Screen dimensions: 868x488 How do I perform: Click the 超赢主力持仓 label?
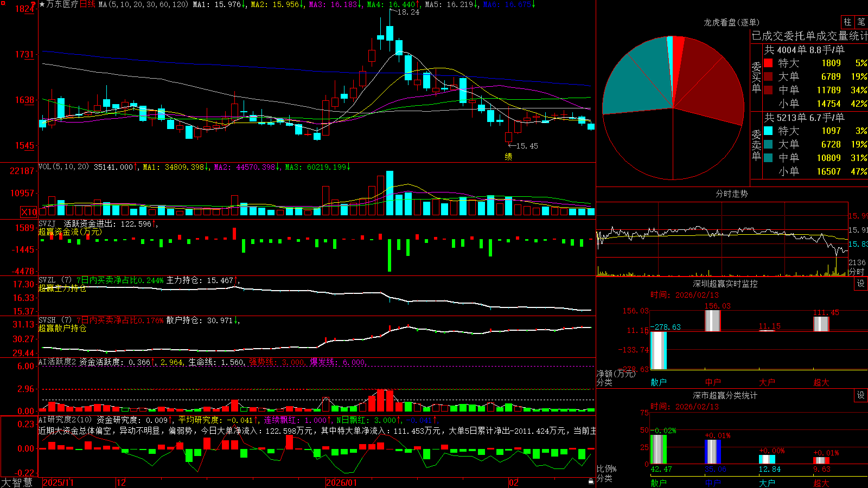tap(62, 288)
